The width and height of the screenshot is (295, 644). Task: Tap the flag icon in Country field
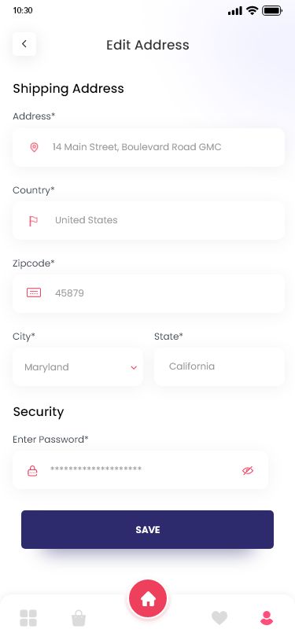pyautogui.click(x=33, y=221)
